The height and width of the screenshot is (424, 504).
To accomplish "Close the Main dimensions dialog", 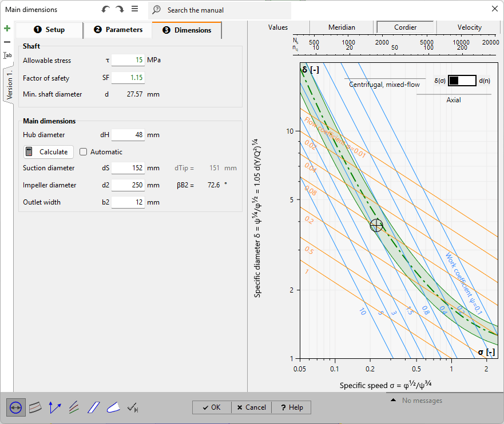I will [x=495, y=9].
